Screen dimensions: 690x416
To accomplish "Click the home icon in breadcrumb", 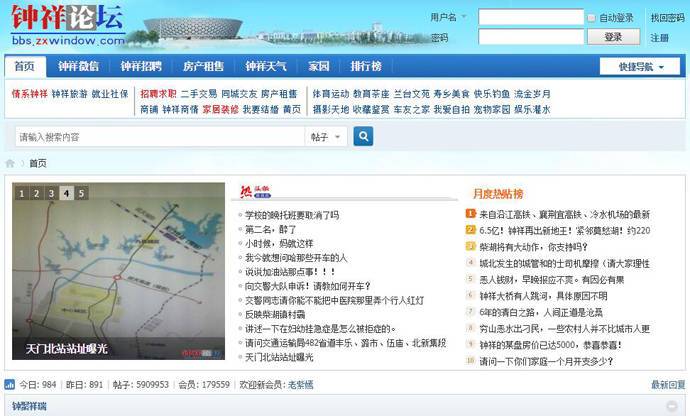I will (x=10, y=163).
